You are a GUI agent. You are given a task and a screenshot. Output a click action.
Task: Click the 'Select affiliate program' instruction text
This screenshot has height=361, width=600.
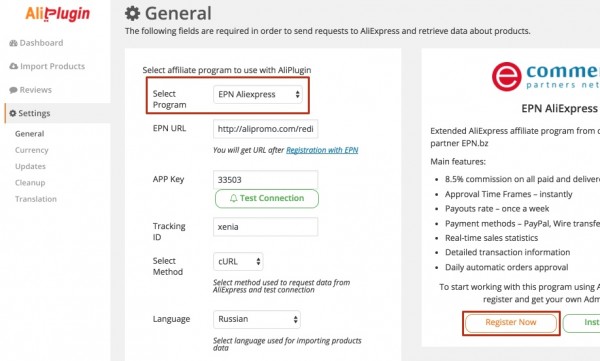click(227, 70)
